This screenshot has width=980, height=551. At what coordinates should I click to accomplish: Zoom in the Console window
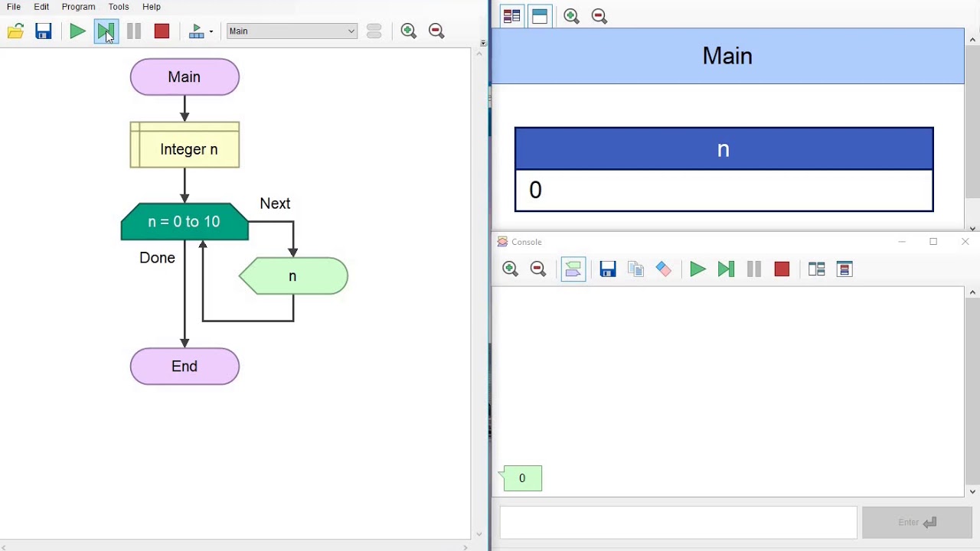click(x=511, y=269)
